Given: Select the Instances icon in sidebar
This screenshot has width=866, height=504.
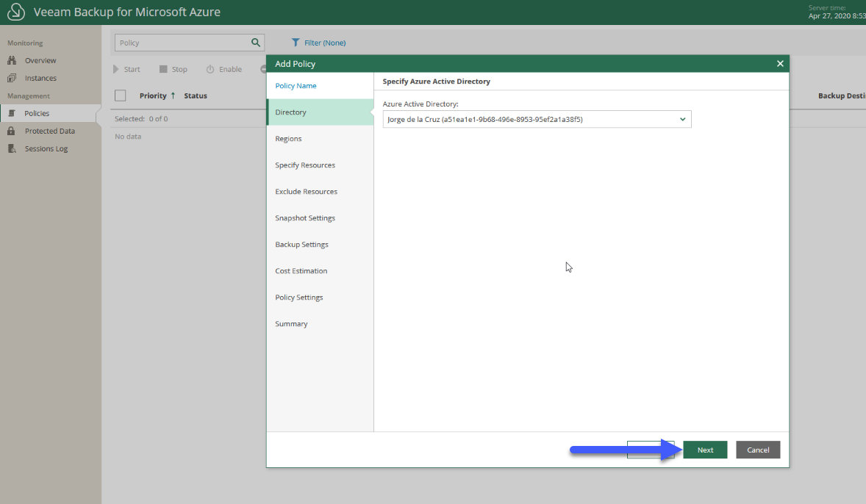Looking at the screenshot, I should tap(12, 78).
